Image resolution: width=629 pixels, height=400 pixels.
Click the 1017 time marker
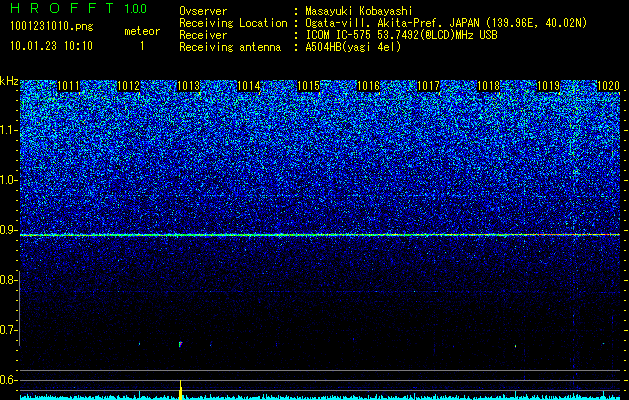(428, 86)
